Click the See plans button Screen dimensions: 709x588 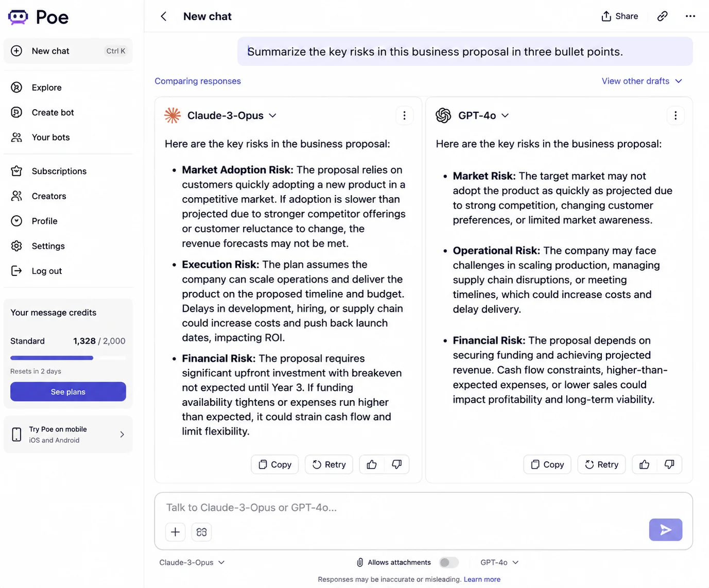coord(68,392)
